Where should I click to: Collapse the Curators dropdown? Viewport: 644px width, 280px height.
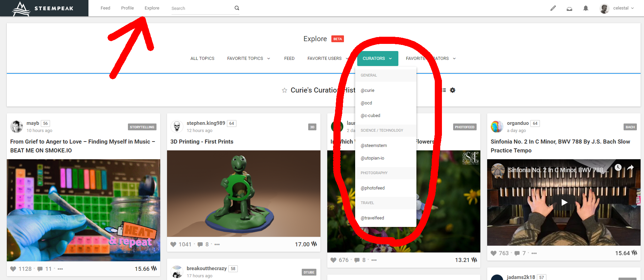click(x=377, y=59)
